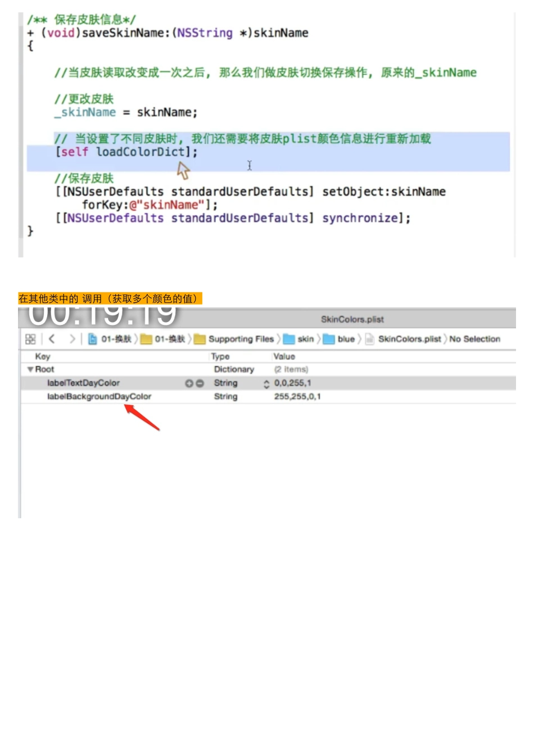Viewport: 534px width, 756px height.
Task: Click SkinColors.plist in the breadcrumb
Action: 409,339
